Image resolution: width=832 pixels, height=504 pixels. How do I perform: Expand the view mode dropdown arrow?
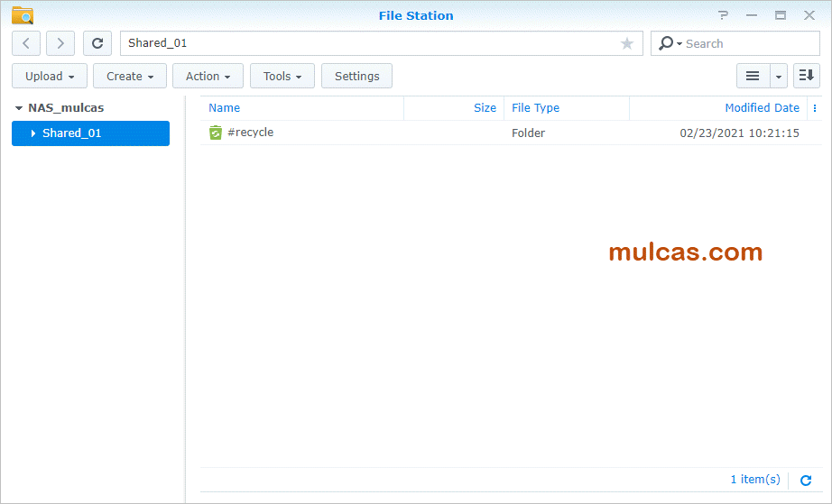tap(779, 77)
